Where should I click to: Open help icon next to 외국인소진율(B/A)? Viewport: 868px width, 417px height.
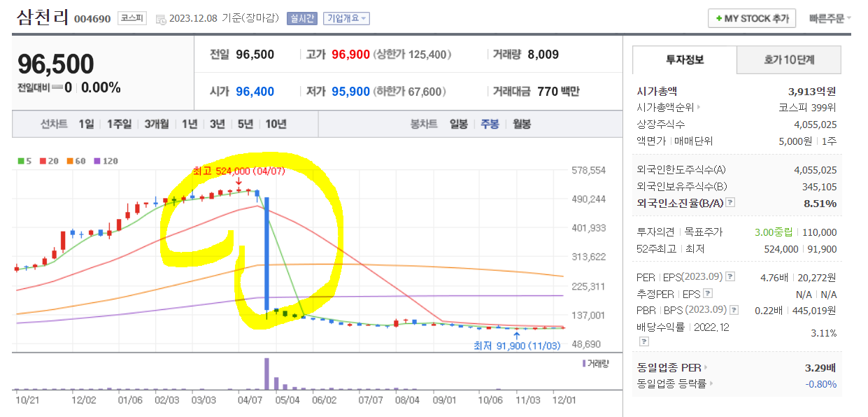(730, 203)
